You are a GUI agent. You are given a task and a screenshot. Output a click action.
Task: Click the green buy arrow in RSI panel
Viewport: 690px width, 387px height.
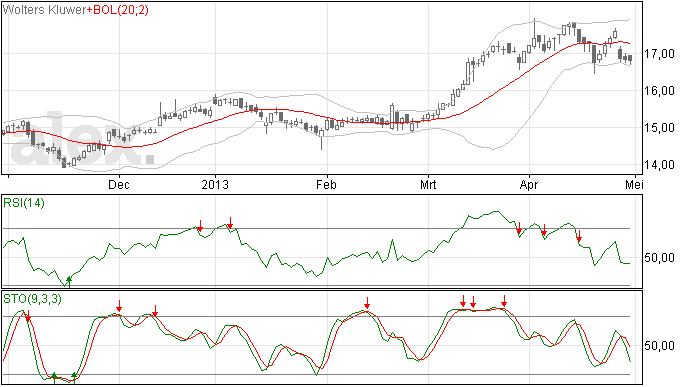tap(69, 281)
